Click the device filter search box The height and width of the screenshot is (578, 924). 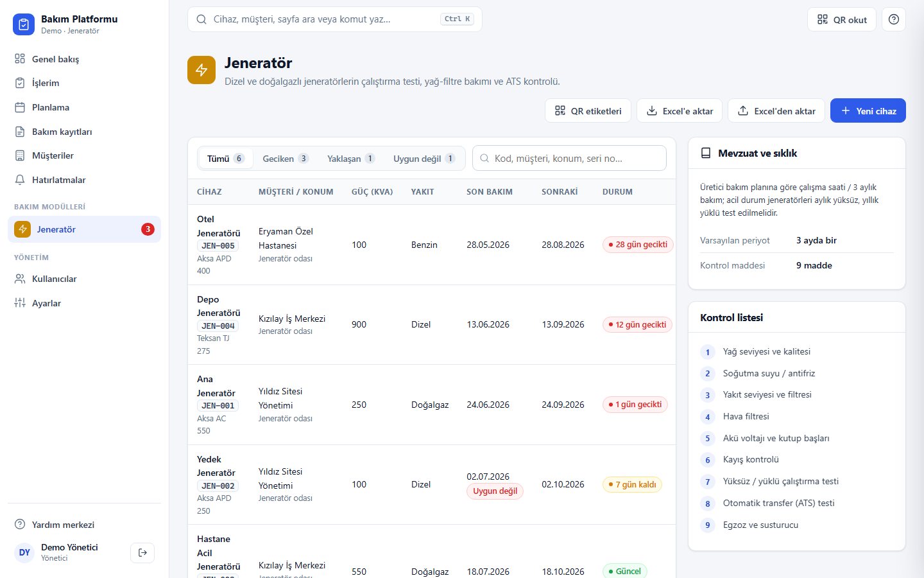(569, 158)
